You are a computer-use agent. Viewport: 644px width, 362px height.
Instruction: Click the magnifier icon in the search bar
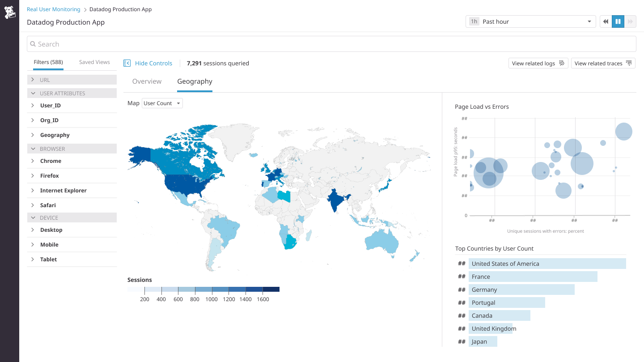[x=33, y=44]
